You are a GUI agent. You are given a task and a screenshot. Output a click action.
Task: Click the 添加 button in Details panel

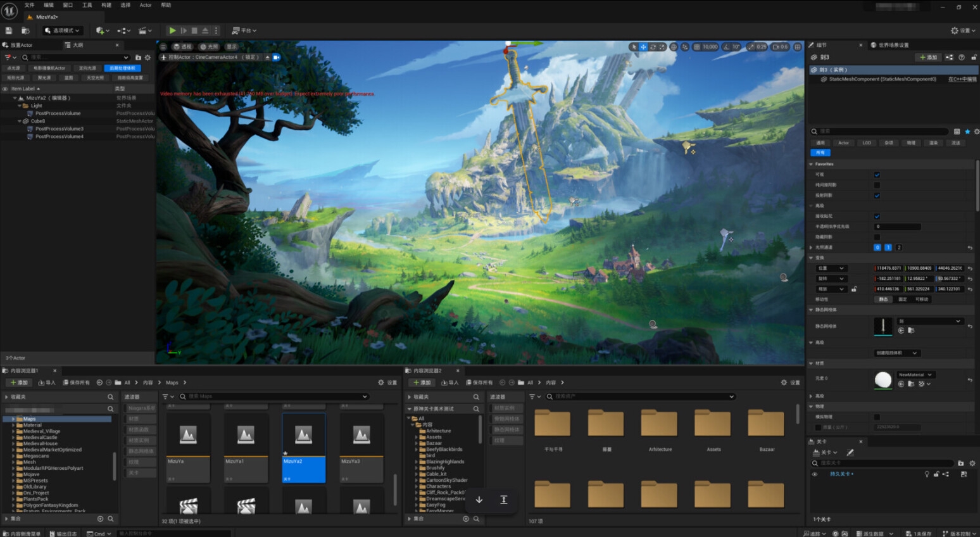(928, 57)
